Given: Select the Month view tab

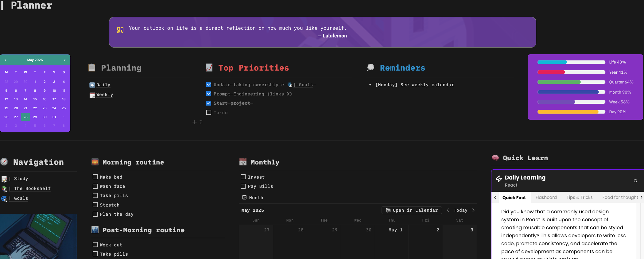Looking at the screenshot, I should pos(253,198).
